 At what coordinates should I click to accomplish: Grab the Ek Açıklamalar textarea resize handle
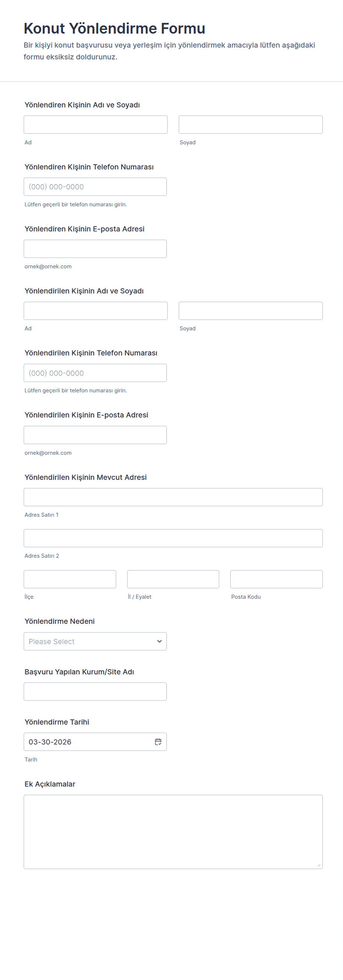[319, 865]
